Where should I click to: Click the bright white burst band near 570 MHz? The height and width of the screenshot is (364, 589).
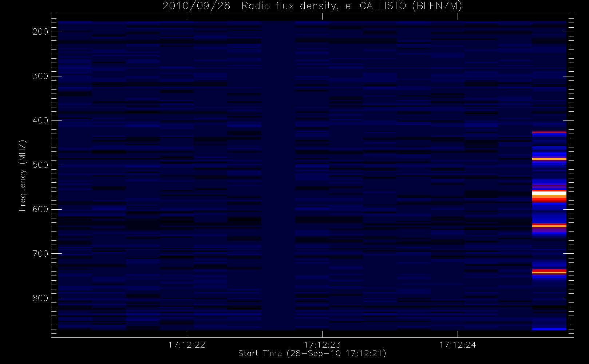(x=549, y=193)
